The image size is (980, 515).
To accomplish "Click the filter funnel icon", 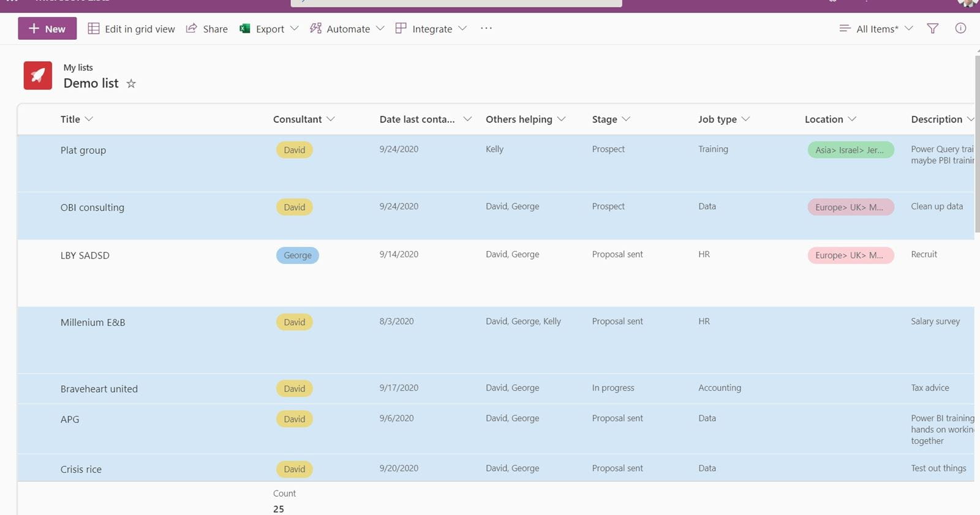I will pyautogui.click(x=932, y=29).
